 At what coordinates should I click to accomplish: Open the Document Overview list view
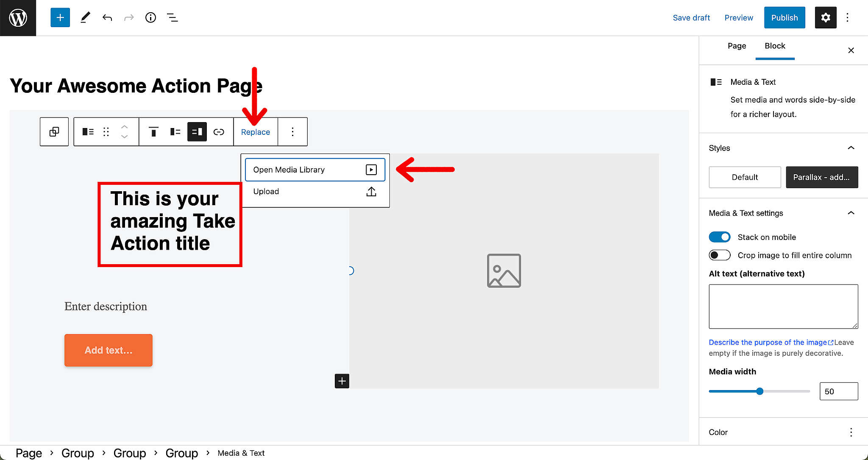(x=172, y=17)
